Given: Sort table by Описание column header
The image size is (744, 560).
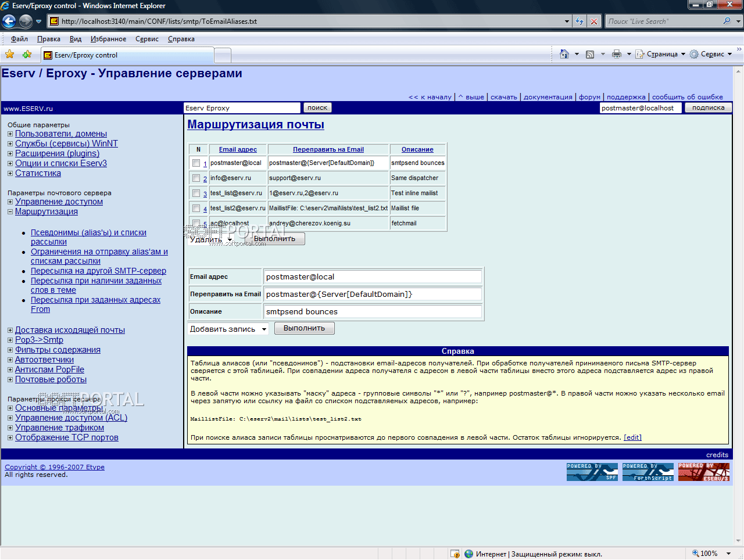Looking at the screenshot, I should (x=417, y=149).
